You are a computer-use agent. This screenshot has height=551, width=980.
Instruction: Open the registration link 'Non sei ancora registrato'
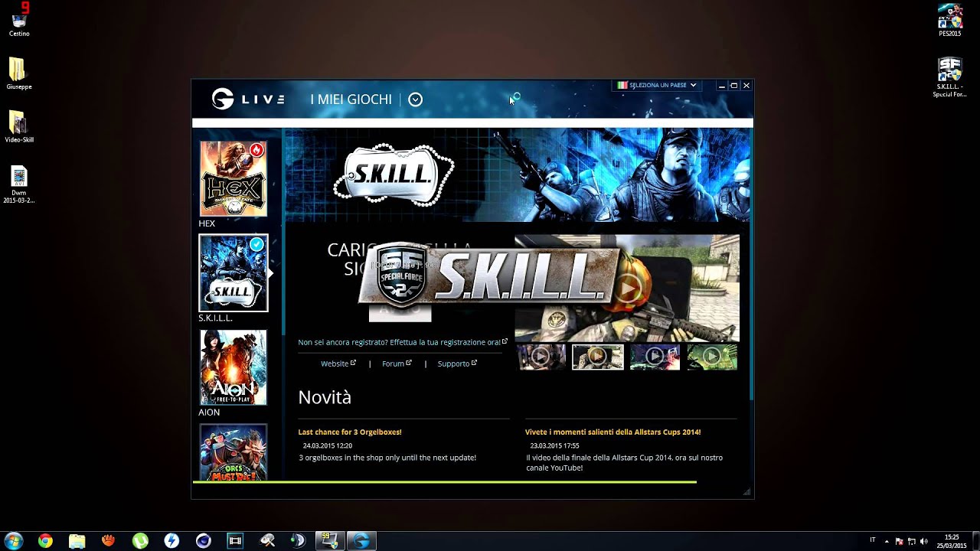pos(403,342)
